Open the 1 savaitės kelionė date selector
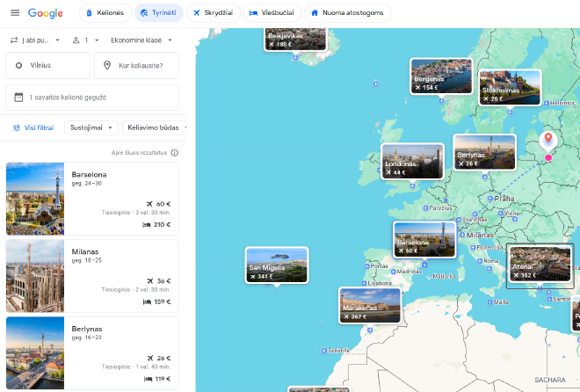Screen dimensions: 580x392 click(92, 98)
